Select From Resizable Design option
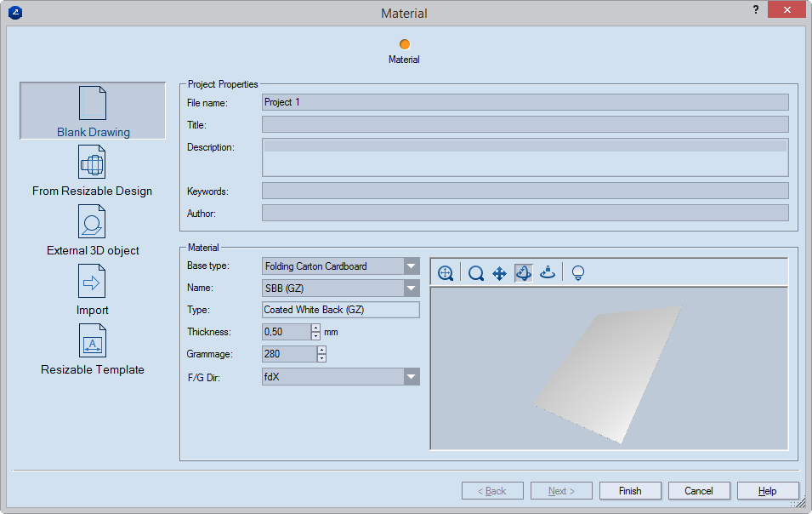Viewport: 812px width, 514px height. (92, 171)
